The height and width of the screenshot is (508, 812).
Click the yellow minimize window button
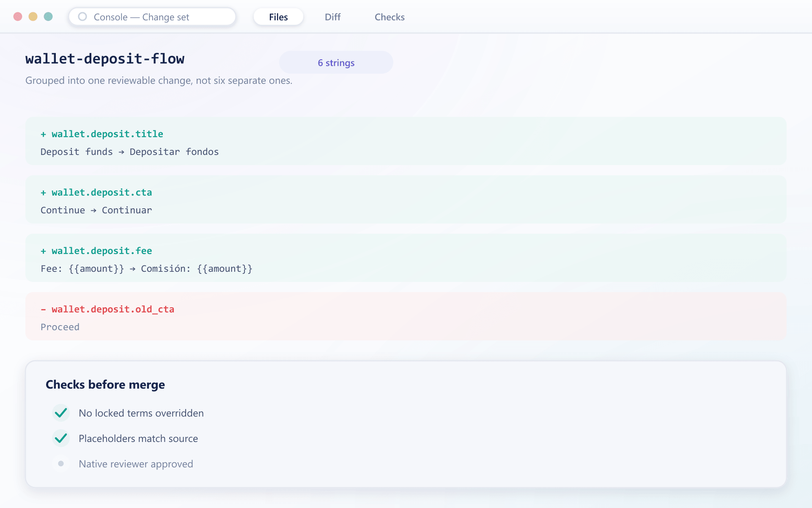click(33, 17)
